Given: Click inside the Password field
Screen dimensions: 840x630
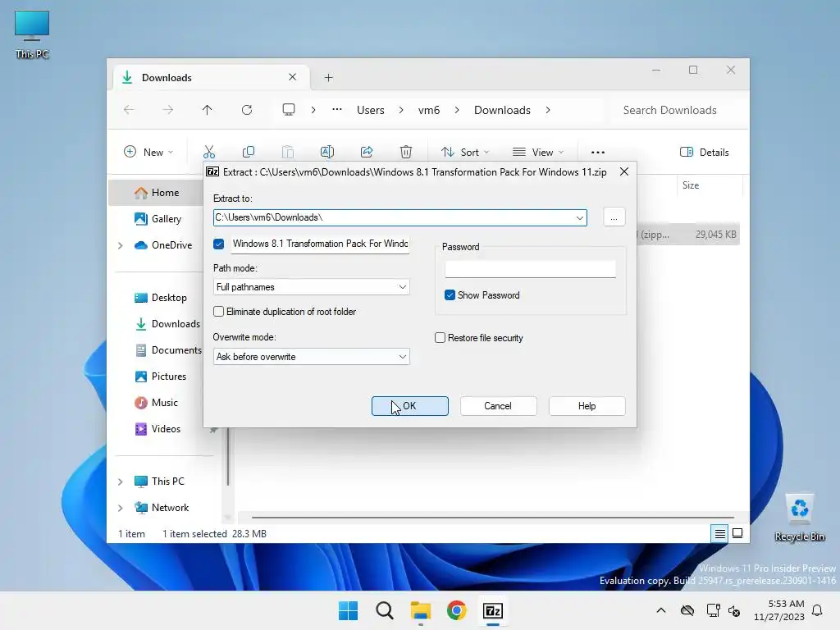Looking at the screenshot, I should pyautogui.click(x=531, y=269).
